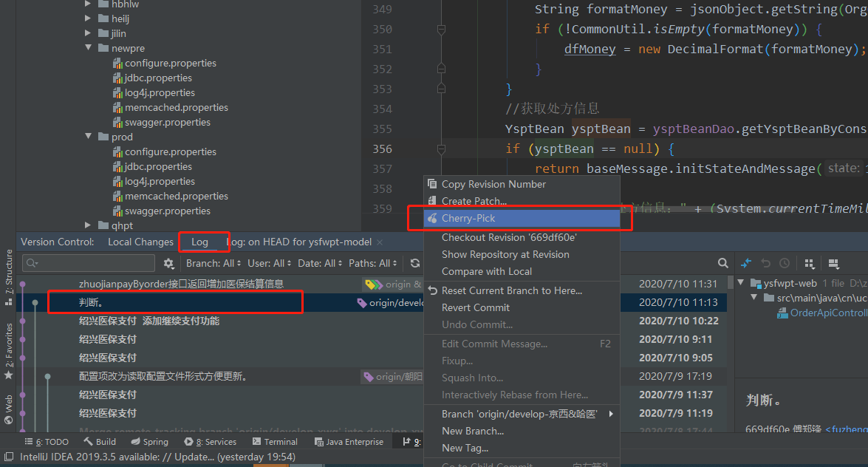Open Branch 'origin/develop-京西&哈医' submenu
This screenshot has width=868, height=467.
tap(522, 414)
